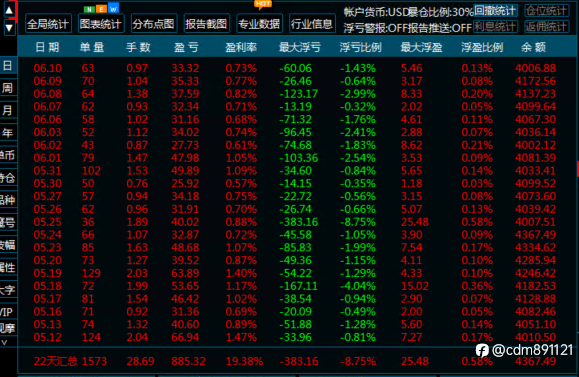Sort by 最大浮亏 max floating loss header
This screenshot has height=377, width=579.
[x=300, y=47]
